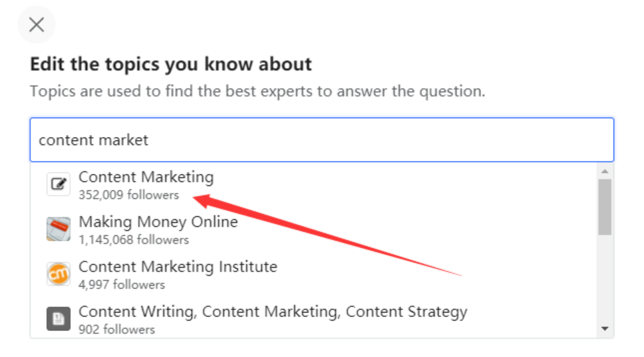Choose Content Marketing Institute from suggestions
Image resolution: width=644 pixels, height=357 pixels.
[x=313, y=275]
